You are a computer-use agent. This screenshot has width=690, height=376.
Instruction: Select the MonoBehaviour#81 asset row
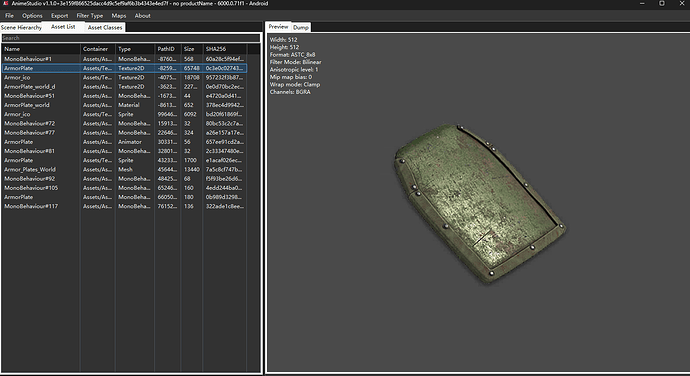click(125, 151)
